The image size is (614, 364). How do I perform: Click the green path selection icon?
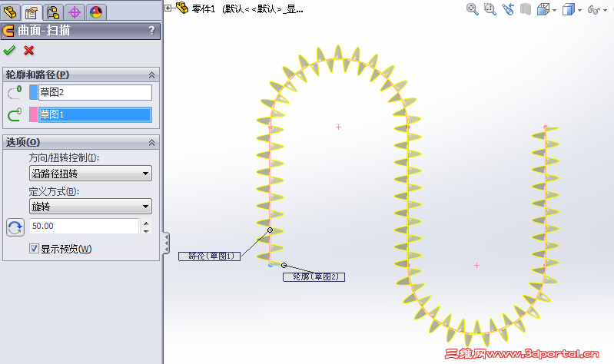click(x=15, y=114)
